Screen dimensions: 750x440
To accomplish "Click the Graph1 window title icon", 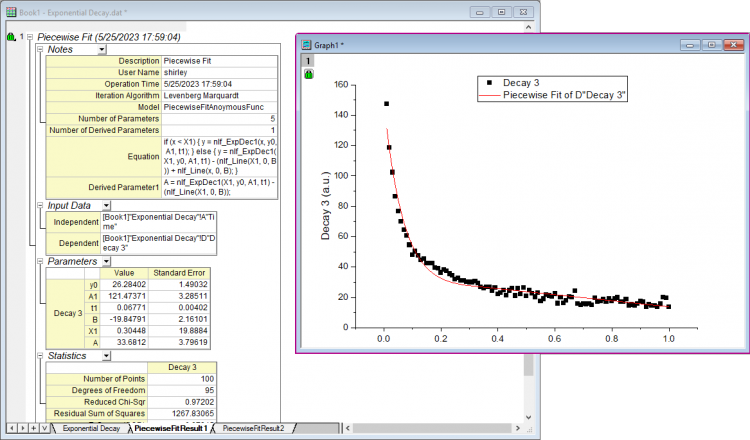I will (306, 45).
